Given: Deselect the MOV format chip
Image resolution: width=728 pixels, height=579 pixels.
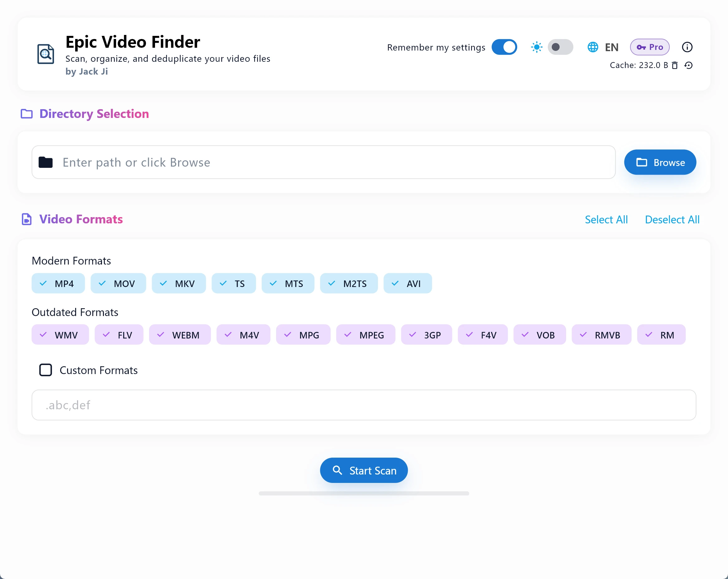Looking at the screenshot, I should point(118,284).
